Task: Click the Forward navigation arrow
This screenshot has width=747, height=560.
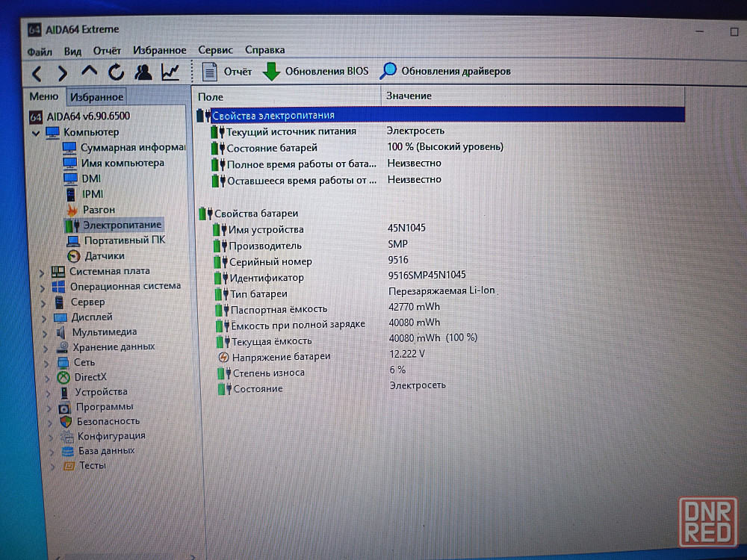Action: click(x=63, y=73)
